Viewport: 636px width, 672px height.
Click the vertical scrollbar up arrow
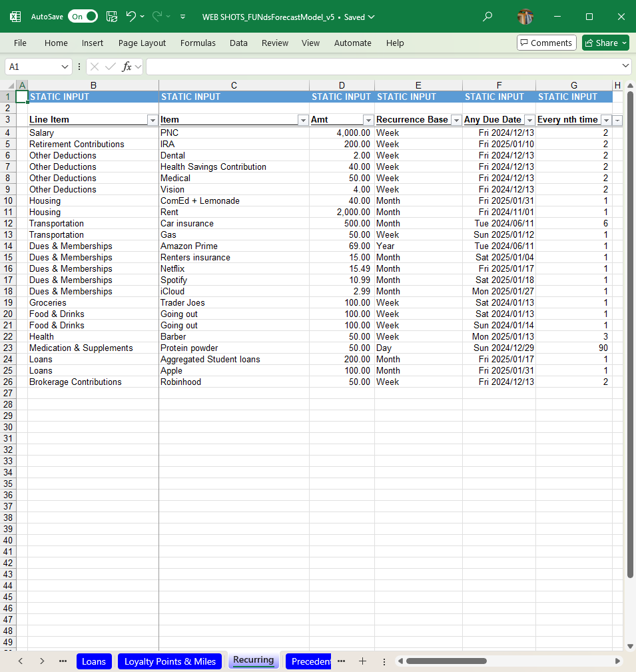630,86
